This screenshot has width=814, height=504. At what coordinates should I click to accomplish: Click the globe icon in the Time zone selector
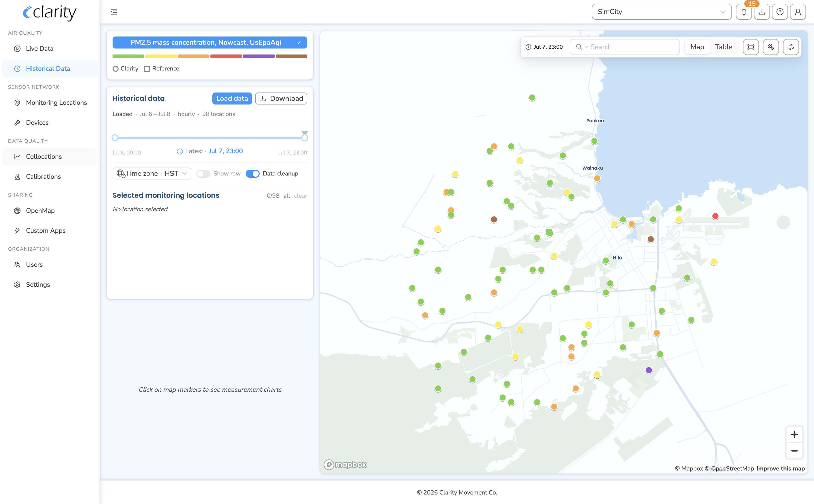(x=120, y=173)
